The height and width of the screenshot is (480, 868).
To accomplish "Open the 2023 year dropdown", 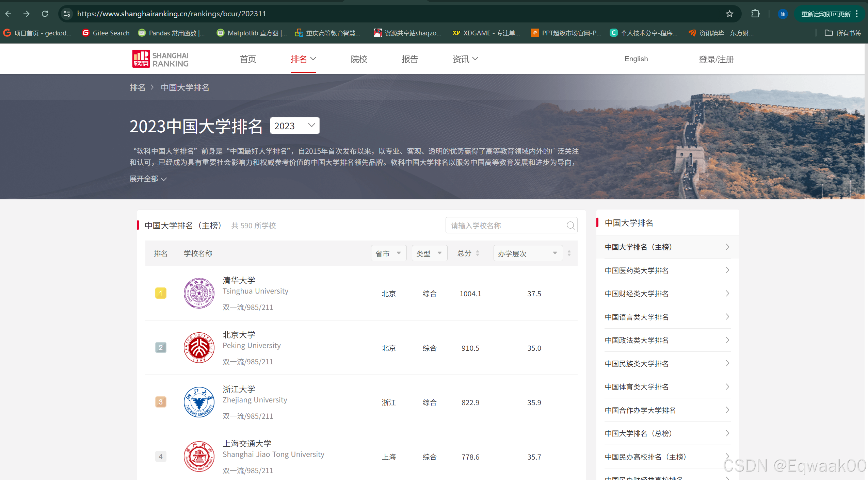I will pos(294,126).
